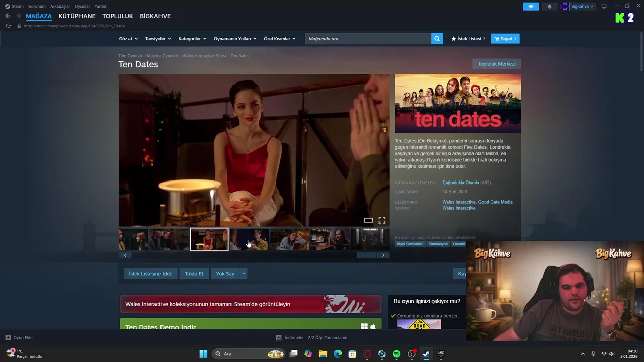Screen dimensions: 644x362
Task: Open the Topluluk Merkezi button
Action: [497, 64]
